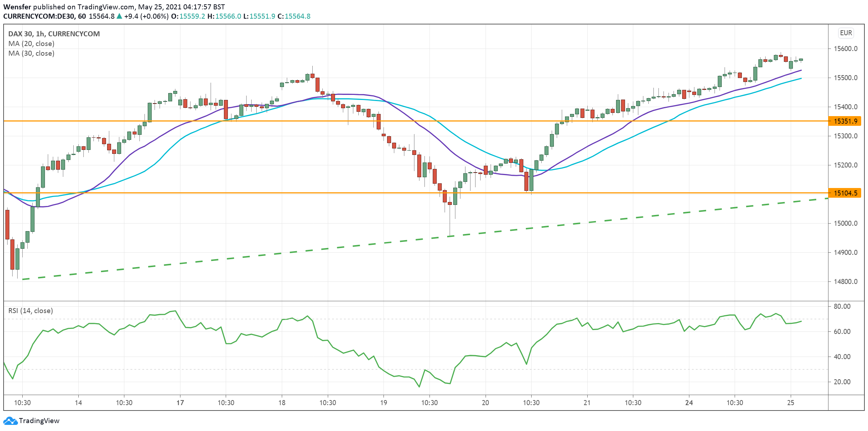Click the orange 15351.9 price label
This screenshot has height=431, width=868.
click(x=845, y=121)
